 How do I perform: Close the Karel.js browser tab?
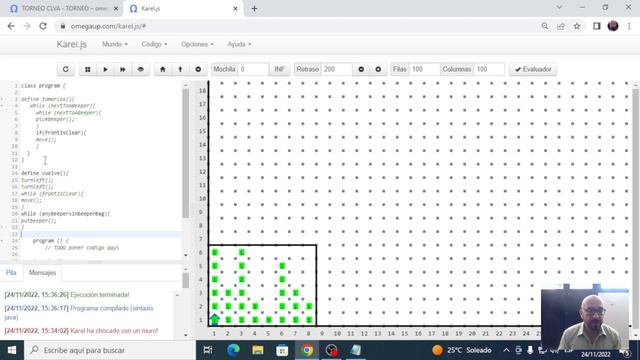coord(235,9)
